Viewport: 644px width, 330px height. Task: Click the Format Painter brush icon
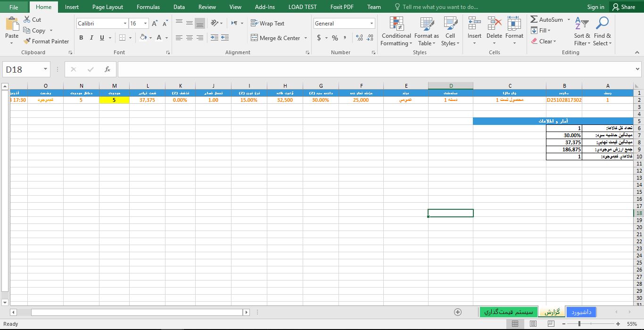[27, 41]
